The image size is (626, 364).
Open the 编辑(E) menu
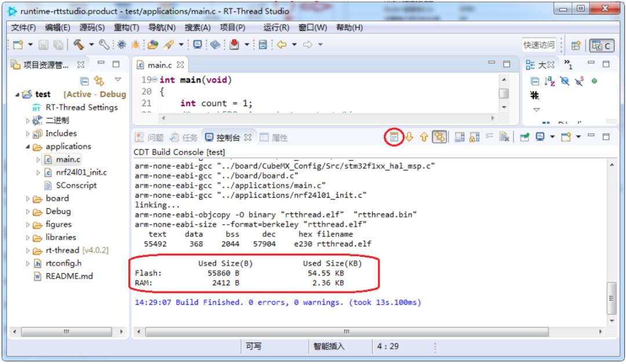click(x=57, y=28)
